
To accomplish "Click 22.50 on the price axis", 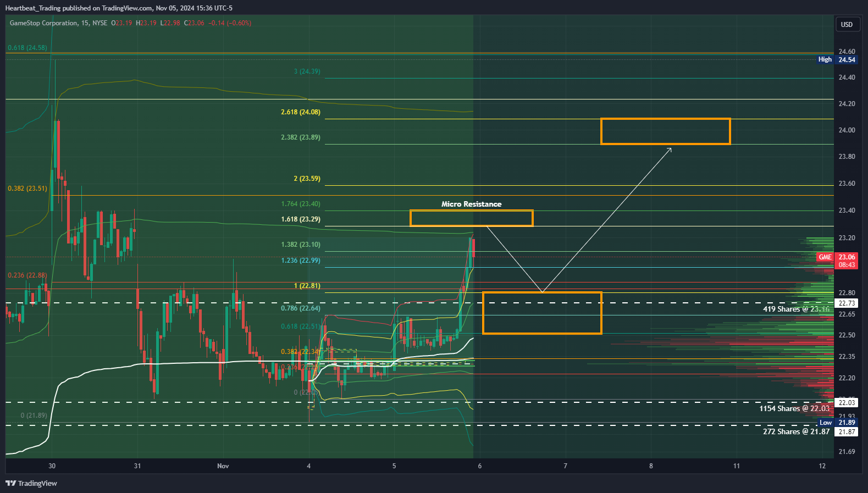I will (x=847, y=335).
